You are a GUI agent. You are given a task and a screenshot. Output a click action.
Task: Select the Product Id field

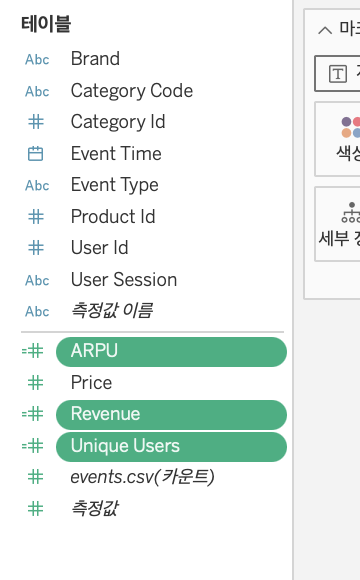[x=113, y=216]
